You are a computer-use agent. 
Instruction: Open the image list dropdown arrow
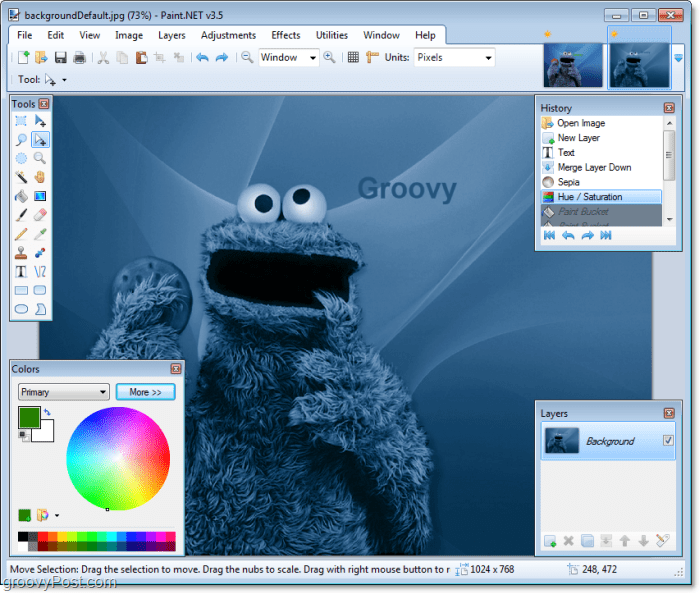(678, 58)
